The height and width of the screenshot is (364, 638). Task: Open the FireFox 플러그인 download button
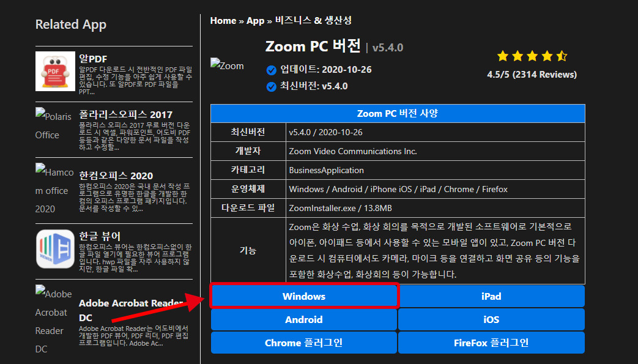[491, 343]
